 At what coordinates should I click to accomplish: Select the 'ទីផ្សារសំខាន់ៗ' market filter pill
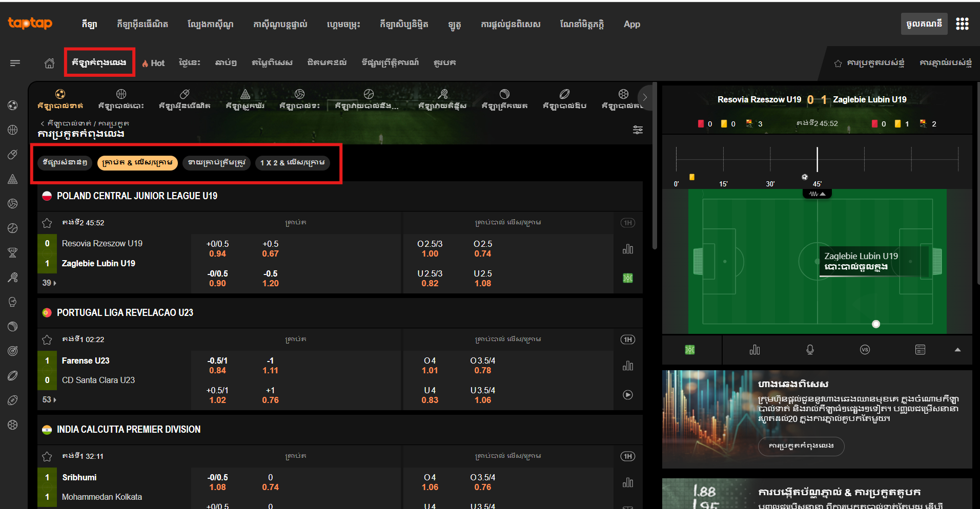[65, 163]
